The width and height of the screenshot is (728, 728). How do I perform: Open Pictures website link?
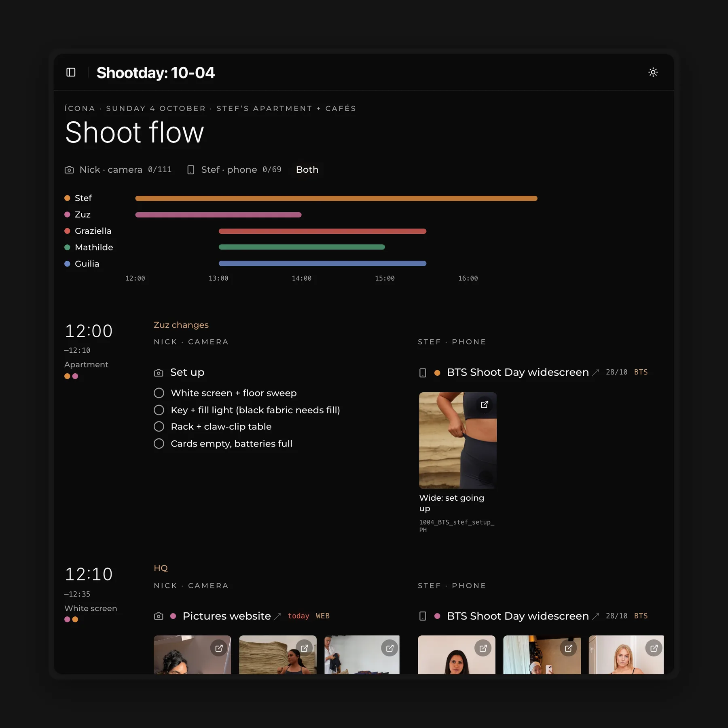tap(227, 616)
